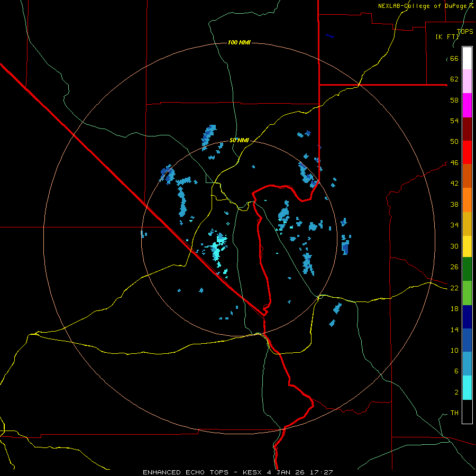Click the light pink legend swatch

[467, 81]
